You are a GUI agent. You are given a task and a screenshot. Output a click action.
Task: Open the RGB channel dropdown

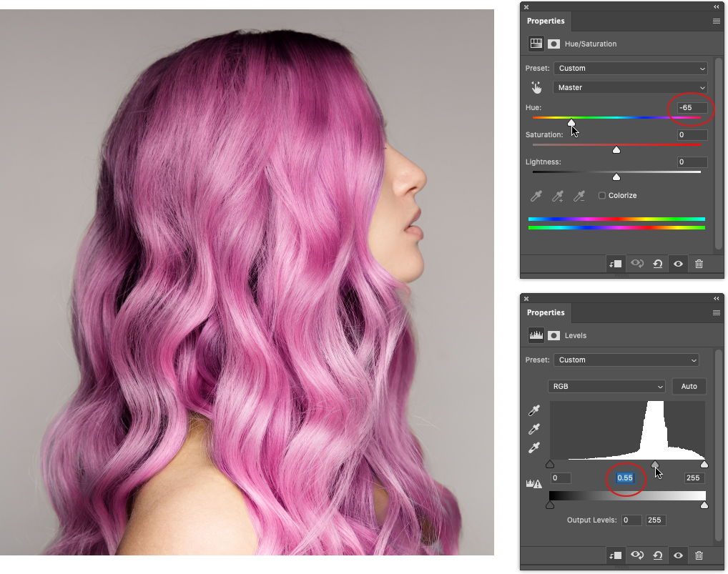click(607, 386)
